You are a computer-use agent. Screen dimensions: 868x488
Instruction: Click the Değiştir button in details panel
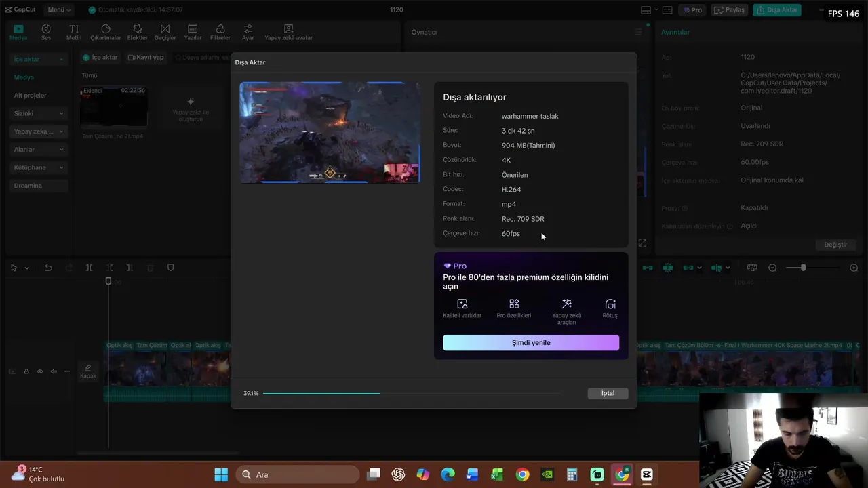835,245
